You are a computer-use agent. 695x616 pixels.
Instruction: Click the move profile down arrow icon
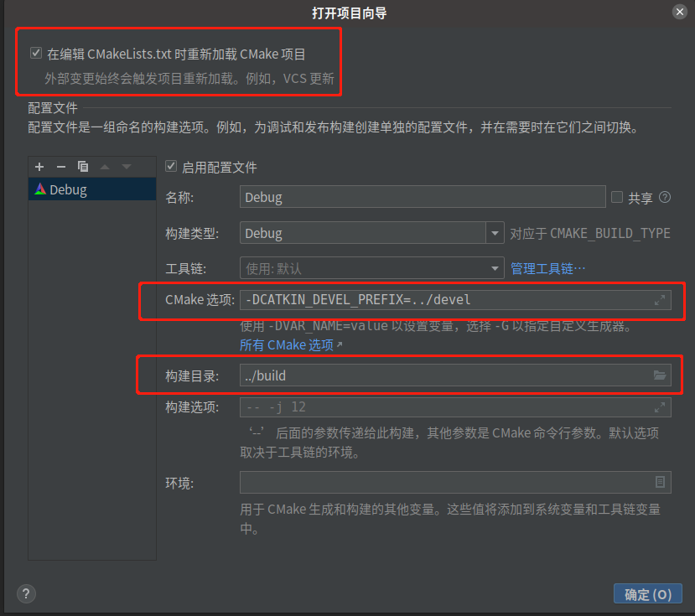coord(127,167)
